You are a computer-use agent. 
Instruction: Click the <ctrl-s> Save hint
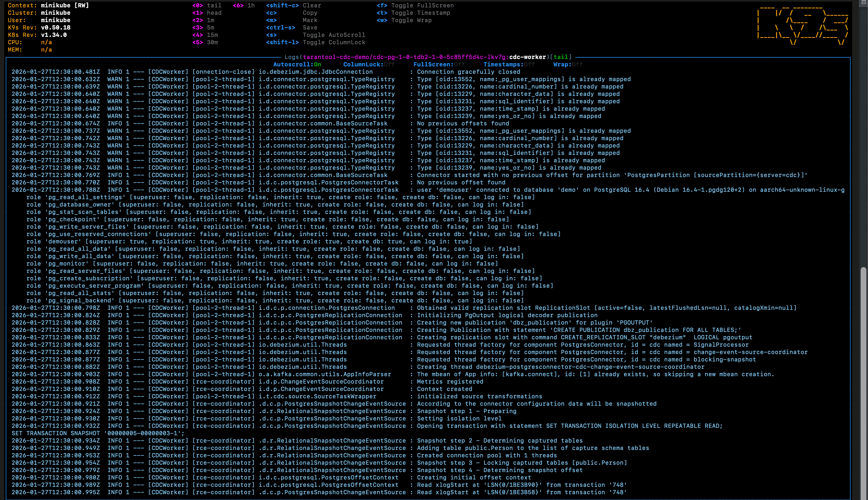[292, 27]
